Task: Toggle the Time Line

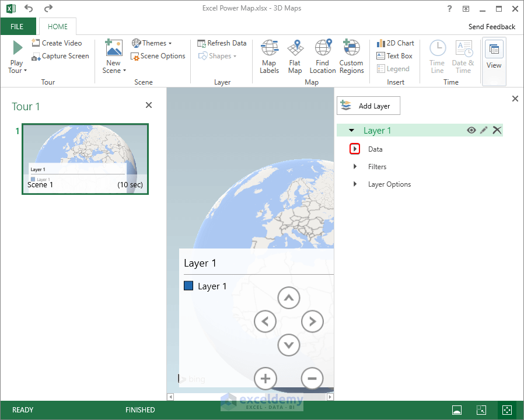Action: coord(438,57)
